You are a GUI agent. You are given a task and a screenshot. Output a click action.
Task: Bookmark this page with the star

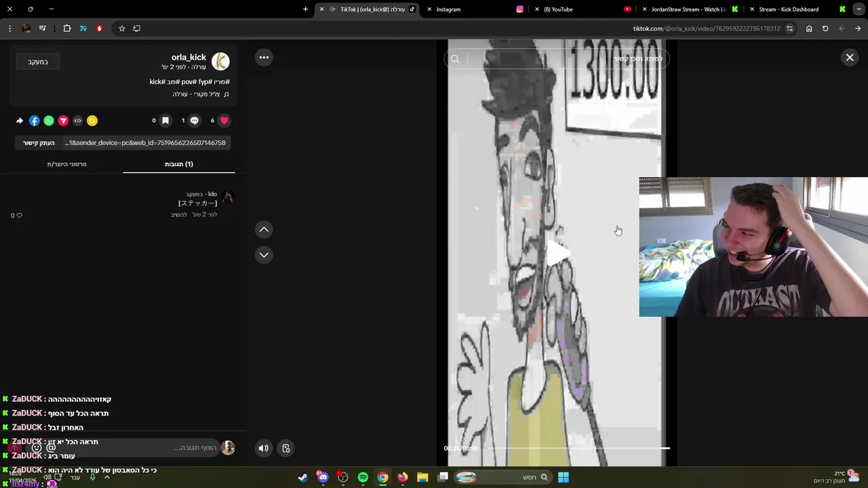(122, 28)
